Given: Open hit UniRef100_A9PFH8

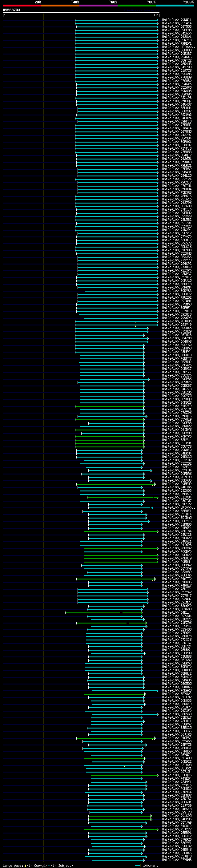Looking at the screenshot, I should (x=176, y=30).
